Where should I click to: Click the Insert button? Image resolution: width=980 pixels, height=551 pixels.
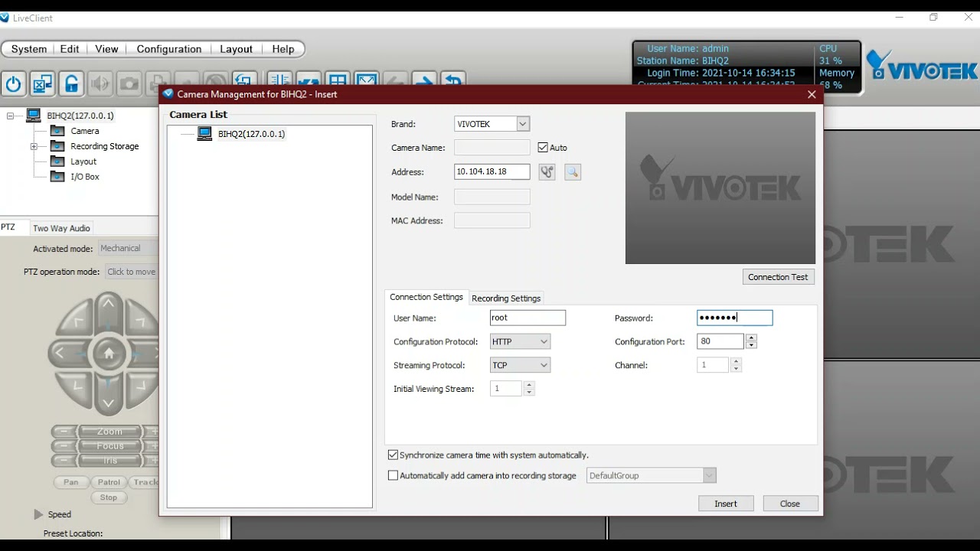(726, 504)
